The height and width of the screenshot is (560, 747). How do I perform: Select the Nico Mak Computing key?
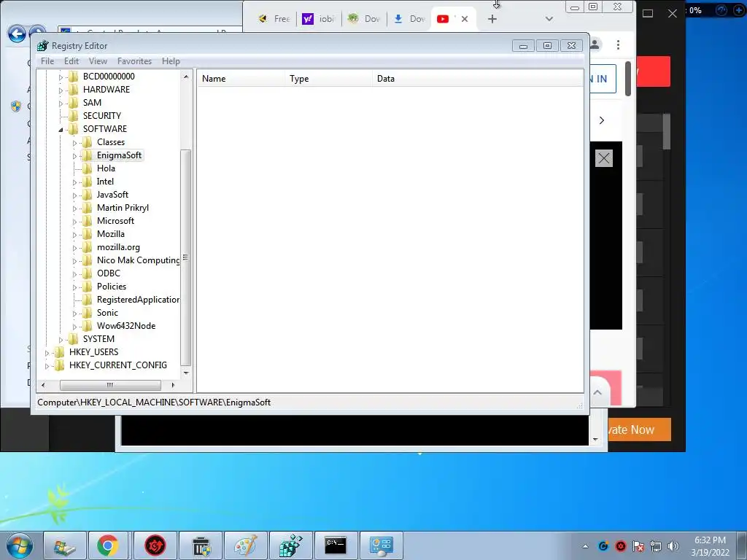click(138, 260)
